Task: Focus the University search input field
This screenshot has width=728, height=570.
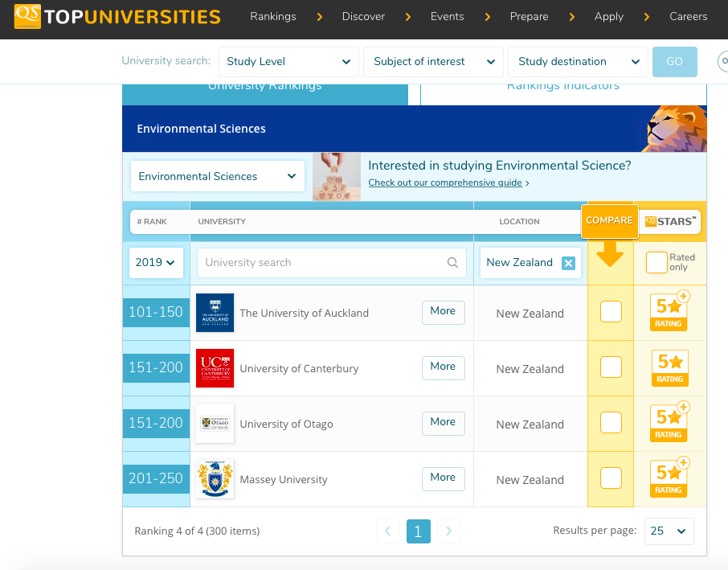Action: pyautogui.click(x=321, y=263)
